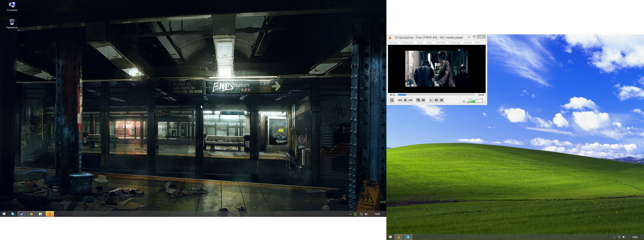Screen dimensions: 644x240
Task: Stop playback in VLC
Action: pos(405,100)
